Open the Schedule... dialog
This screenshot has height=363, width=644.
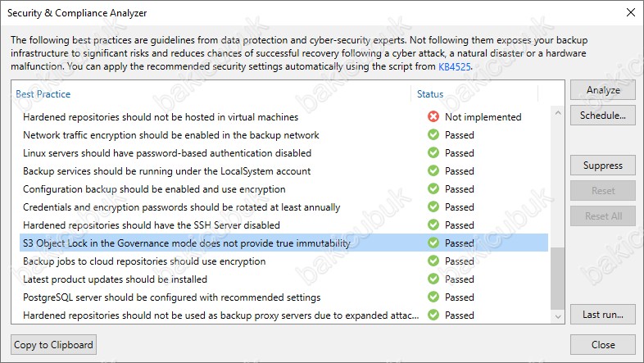(603, 115)
